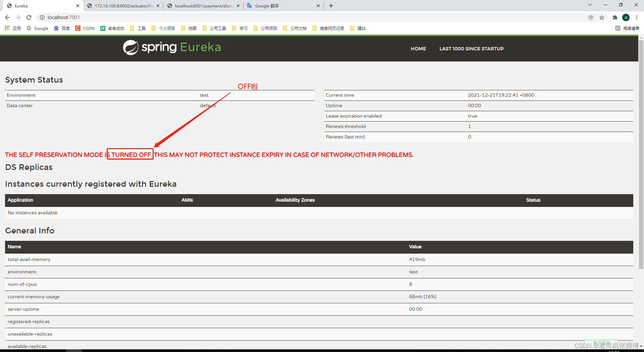This screenshot has height=352, width=644.
Task: Open the reading list (阅读清单)
Action: click(627, 28)
